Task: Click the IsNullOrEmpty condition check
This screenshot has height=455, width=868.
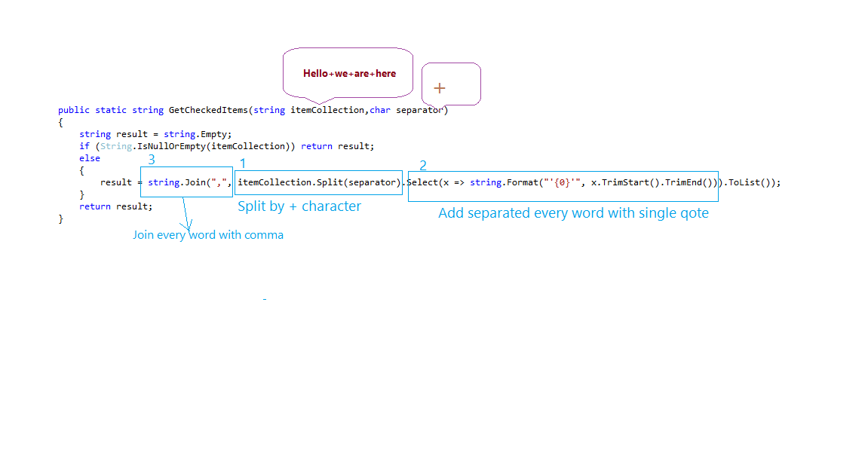Action: 185,145
